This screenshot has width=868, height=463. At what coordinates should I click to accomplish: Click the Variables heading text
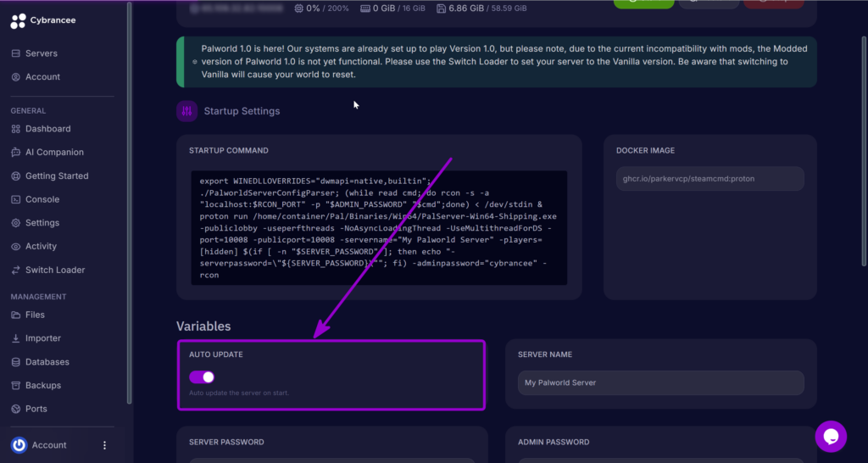click(203, 326)
